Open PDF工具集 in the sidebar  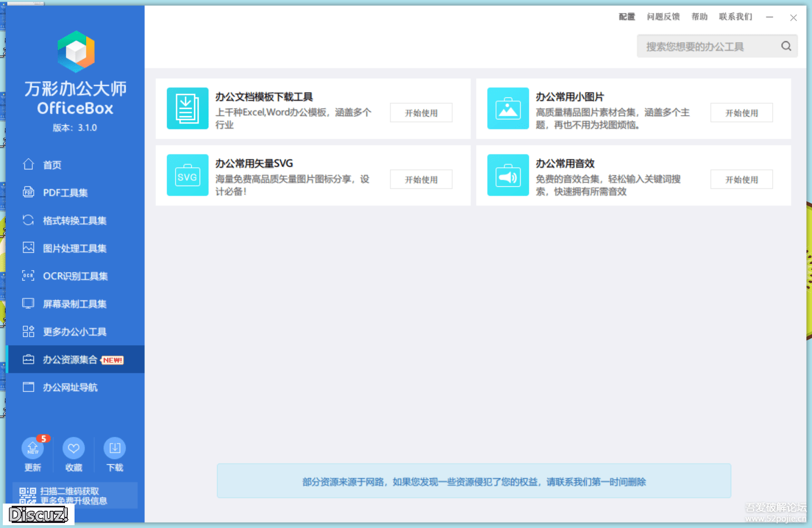point(65,193)
